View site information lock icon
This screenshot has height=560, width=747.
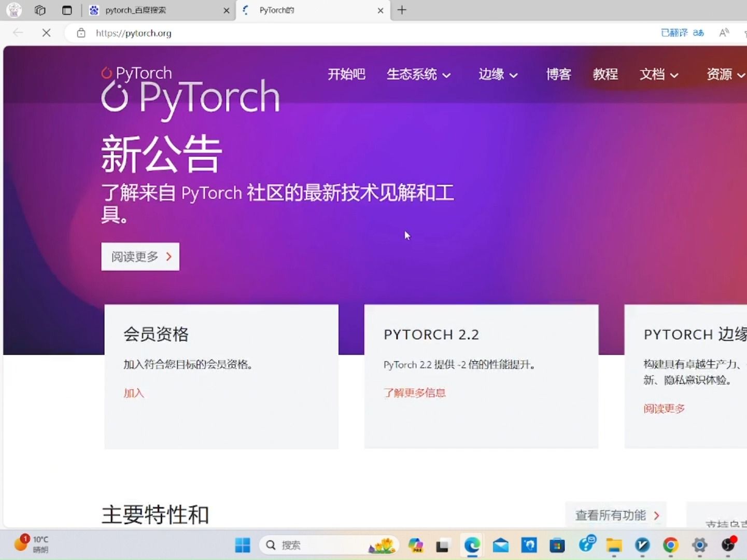pos(81,33)
